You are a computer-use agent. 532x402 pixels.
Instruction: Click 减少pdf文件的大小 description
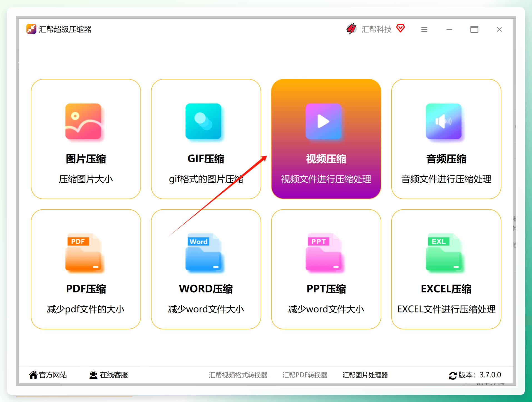tap(86, 309)
